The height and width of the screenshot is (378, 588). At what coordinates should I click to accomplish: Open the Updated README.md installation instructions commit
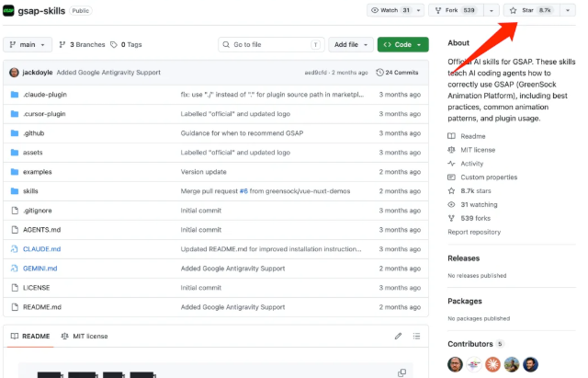click(x=271, y=249)
